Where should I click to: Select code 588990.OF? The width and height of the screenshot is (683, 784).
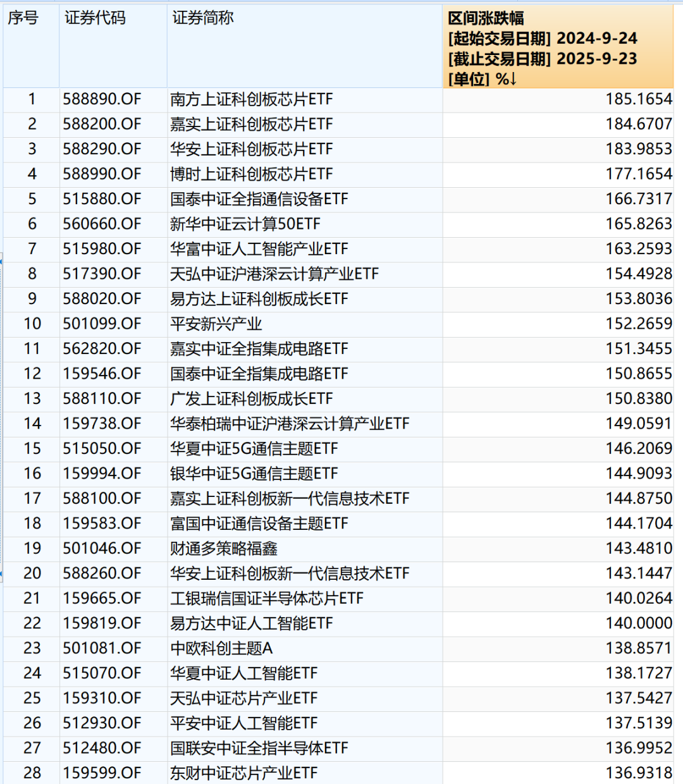coord(102,174)
